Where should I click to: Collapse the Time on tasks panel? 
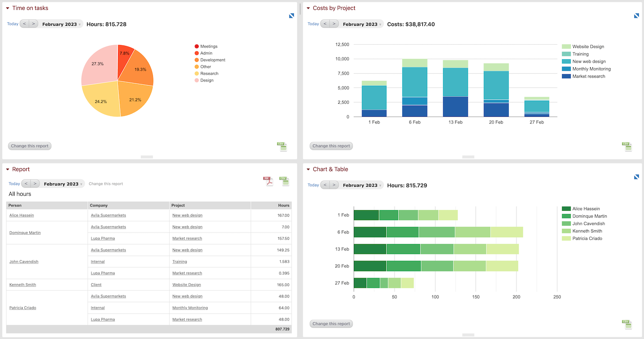(8, 8)
